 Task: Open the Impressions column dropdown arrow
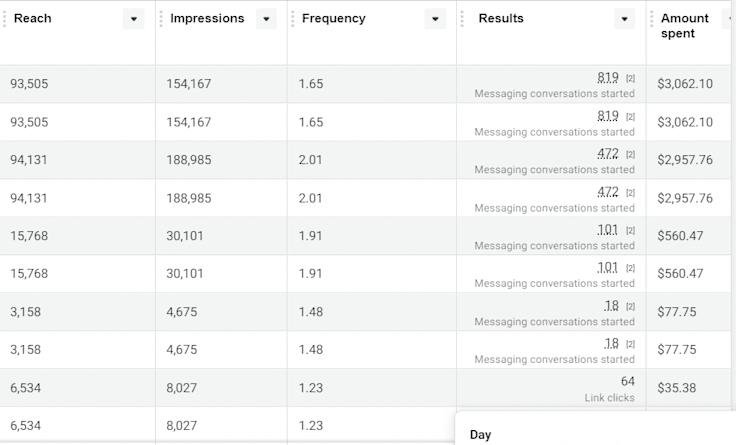pyautogui.click(x=266, y=19)
